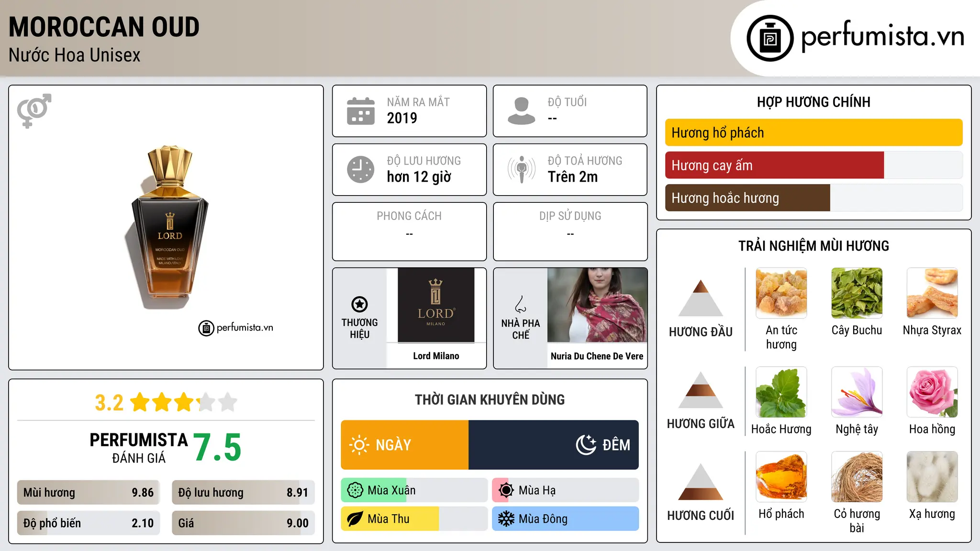This screenshot has height=551, width=980.
Task: Click the flower icon for Mùa Xuân
Action: click(355, 490)
